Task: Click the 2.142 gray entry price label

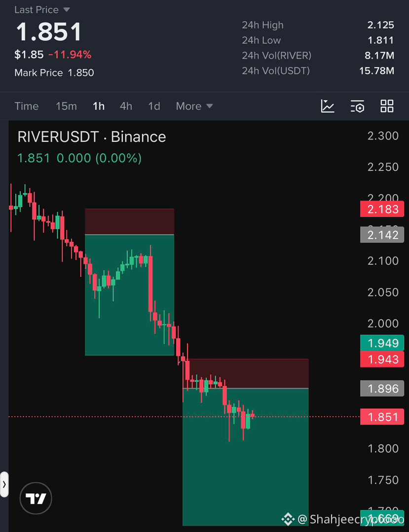Action: [382, 235]
